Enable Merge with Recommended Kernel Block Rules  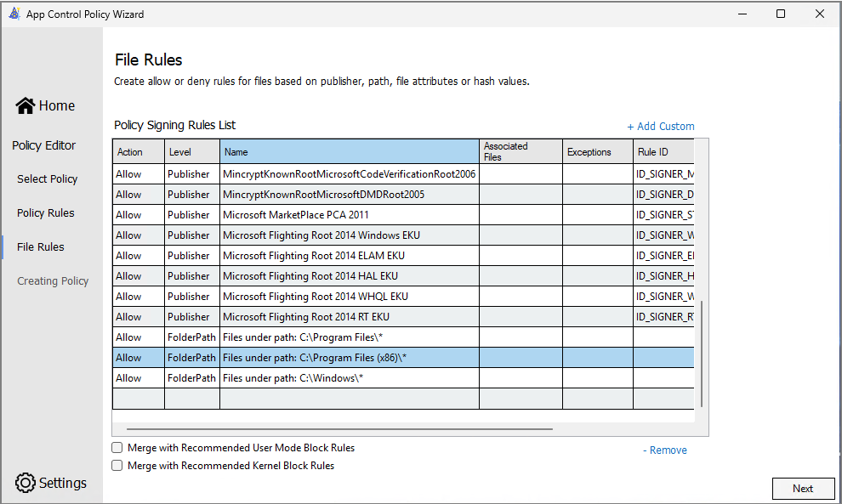pyautogui.click(x=117, y=466)
